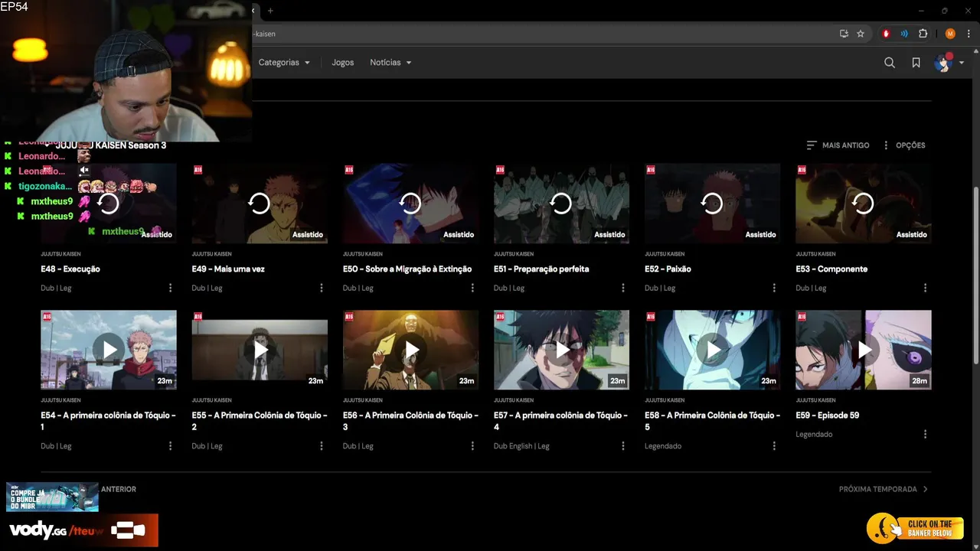
Task: Open title link E50 - Sobre a Migração à Extinção
Action: [407, 269]
